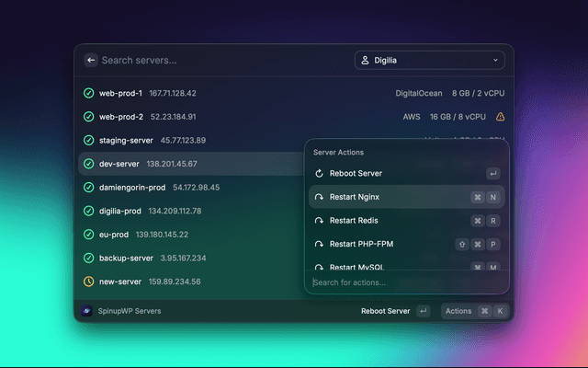Focus the Search servers input field
Viewport: 588px width, 368px height.
pos(220,61)
